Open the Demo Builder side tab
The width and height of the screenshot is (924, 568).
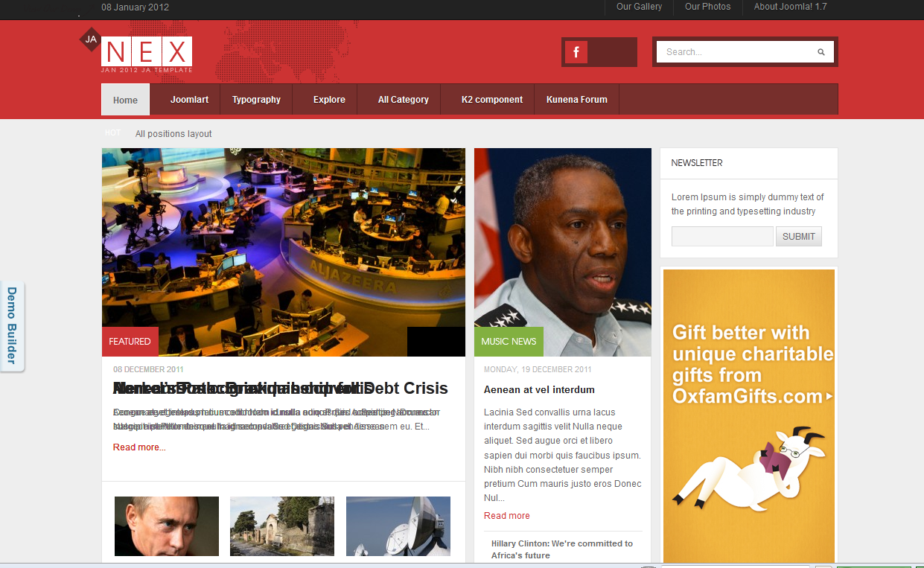point(12,326)
